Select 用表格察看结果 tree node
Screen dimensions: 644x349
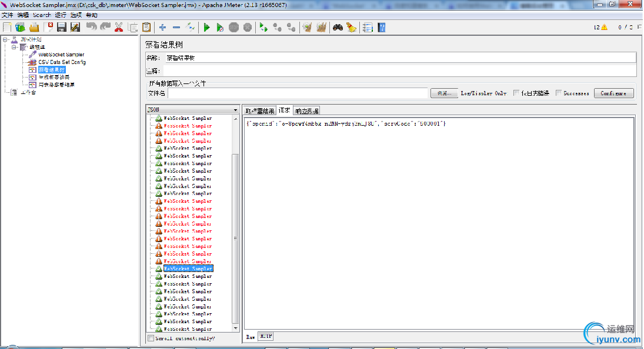(x=56, y=85)
